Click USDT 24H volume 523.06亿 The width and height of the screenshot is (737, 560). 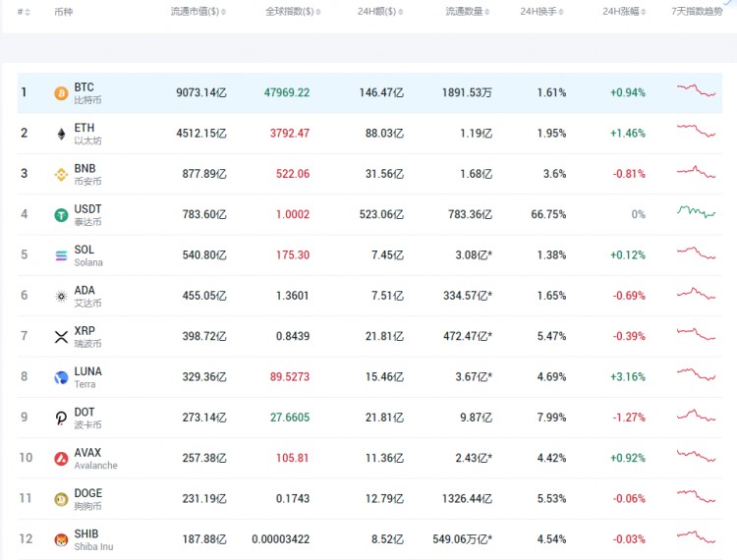point(381,214)
